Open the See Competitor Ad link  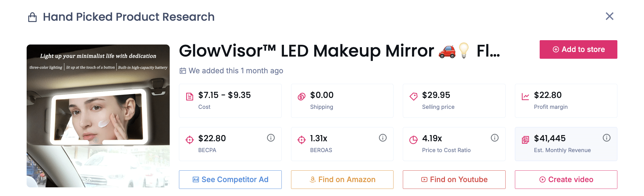tap(230, 179)
